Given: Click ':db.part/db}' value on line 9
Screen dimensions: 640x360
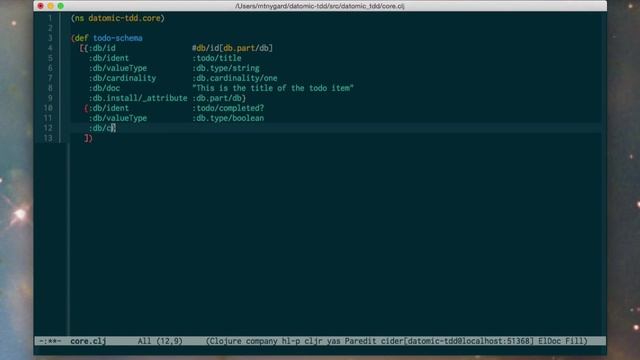Looking at the screenshot, I should (x=219, y=98).
